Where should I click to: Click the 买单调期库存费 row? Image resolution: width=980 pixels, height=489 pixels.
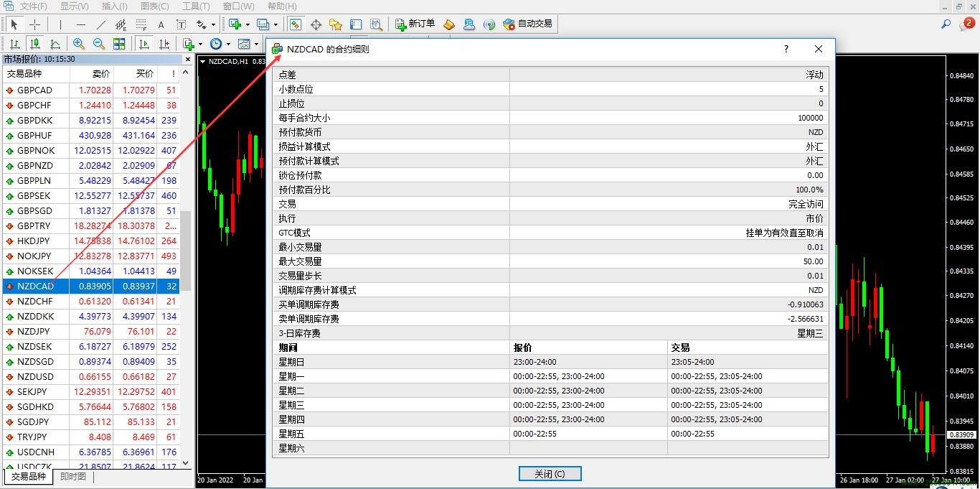tap(551, 304)
